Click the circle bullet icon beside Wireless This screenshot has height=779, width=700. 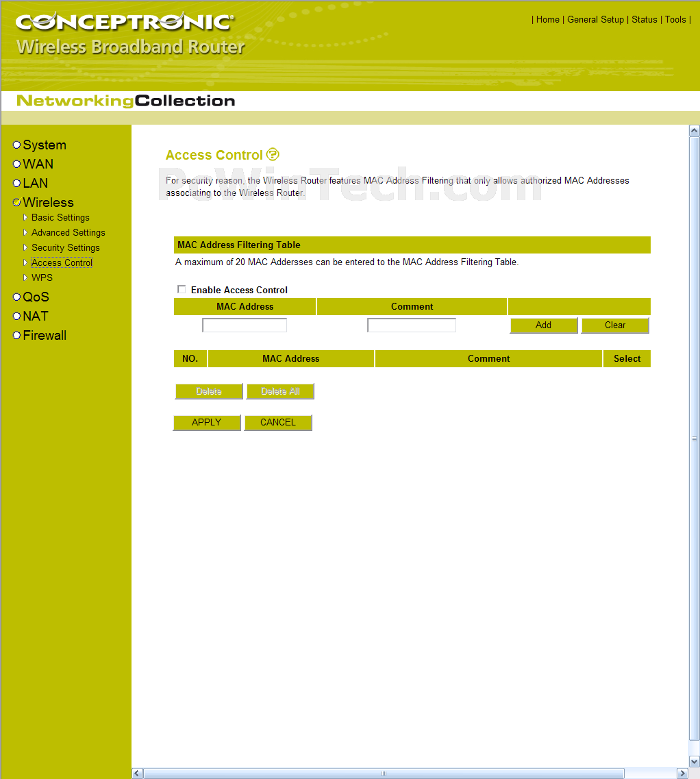pos(17,202)
